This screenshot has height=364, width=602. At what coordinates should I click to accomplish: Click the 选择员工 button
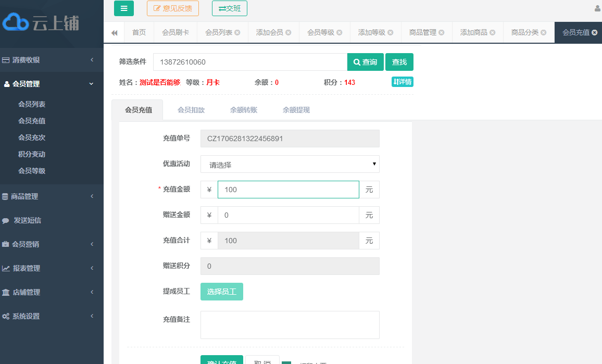pyautogui.click(x=221, y=292)
